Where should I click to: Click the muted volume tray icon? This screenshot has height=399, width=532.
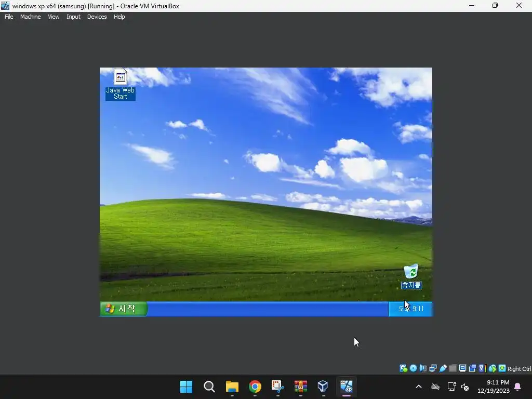[x=465, y=387]
